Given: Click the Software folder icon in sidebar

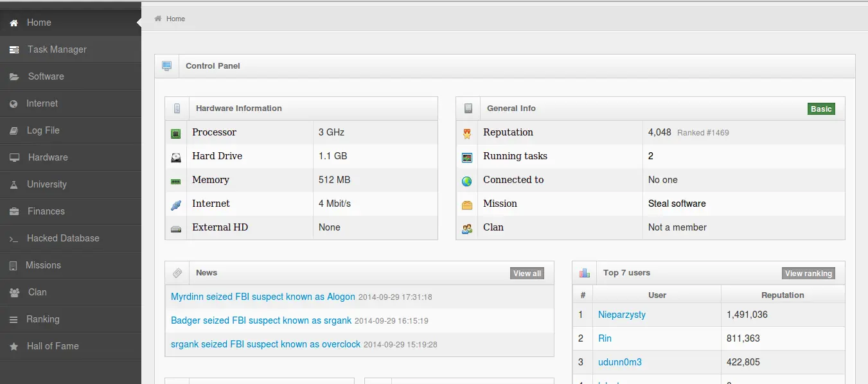Looking at the screenshot, I should [x=14, y=76].
